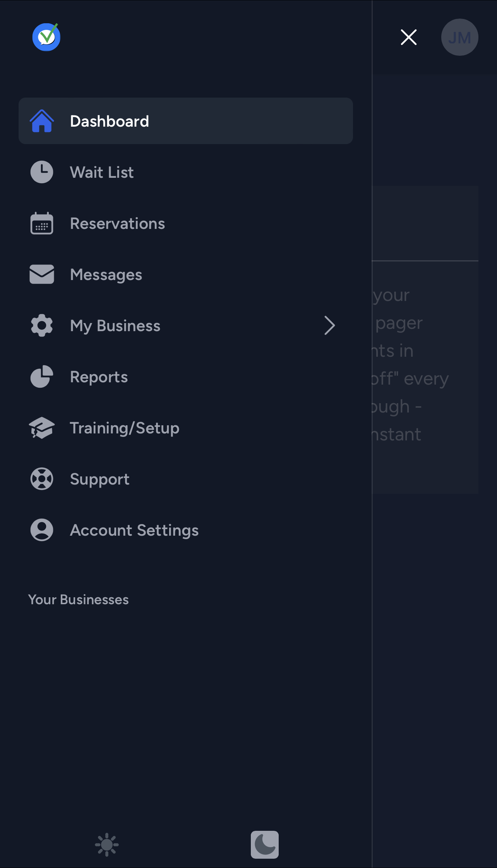Collapse the navigation drawer with the X
This screenshot has width=497, height=868.
409,37
